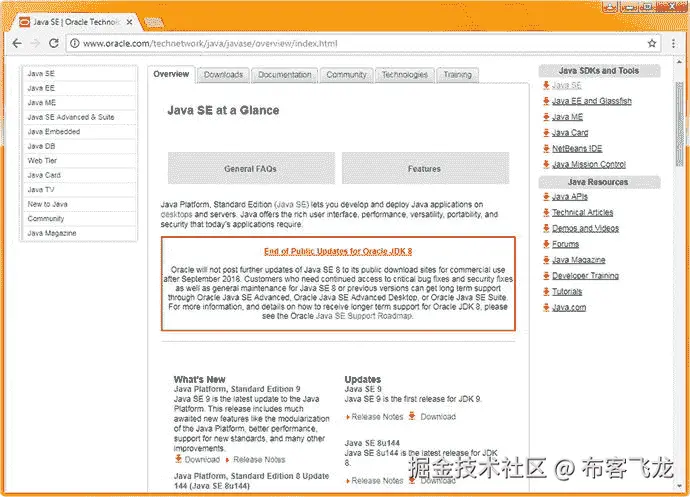Switch to the Overview tab
Viewport: 690px width, 497px height.
[171, 74]
